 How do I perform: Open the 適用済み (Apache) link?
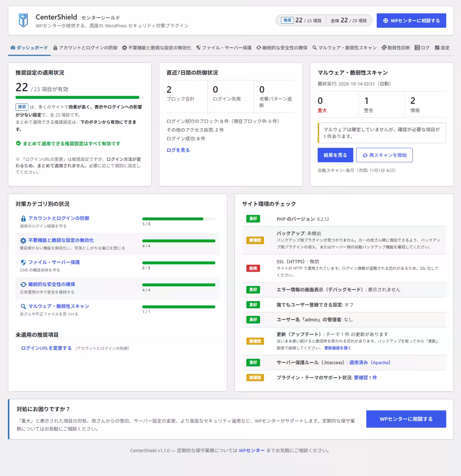[370, 363]
